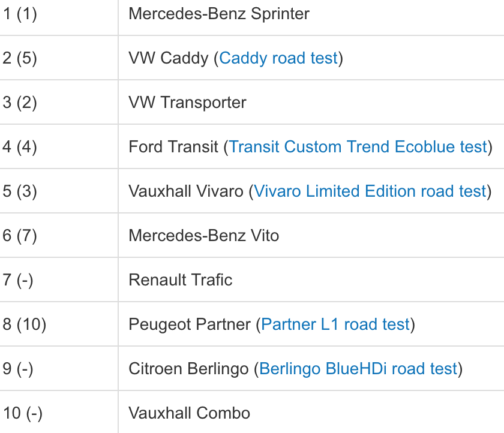Viewport: 504px width, 433px height.
Task: Open the Partner L1 road test link
Action: 335,324
